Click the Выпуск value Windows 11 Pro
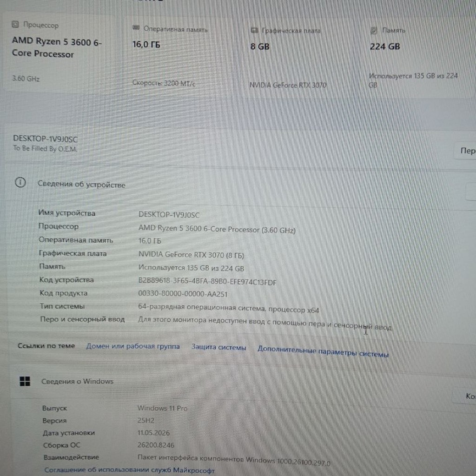This screenshot has width=476, height=476. [162, 408]
